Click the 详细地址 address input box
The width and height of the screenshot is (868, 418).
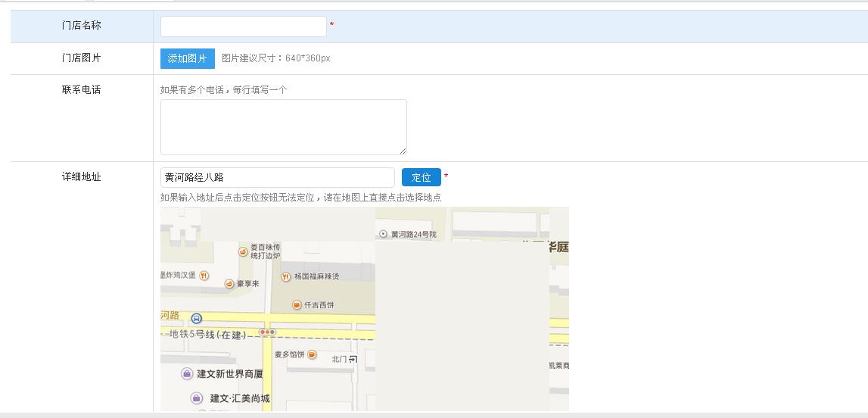point(277,177)
